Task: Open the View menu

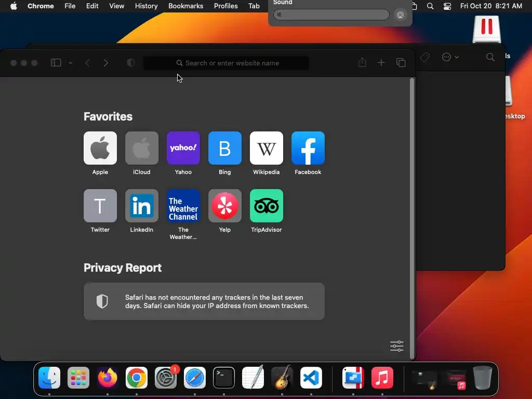Action: 117,6
